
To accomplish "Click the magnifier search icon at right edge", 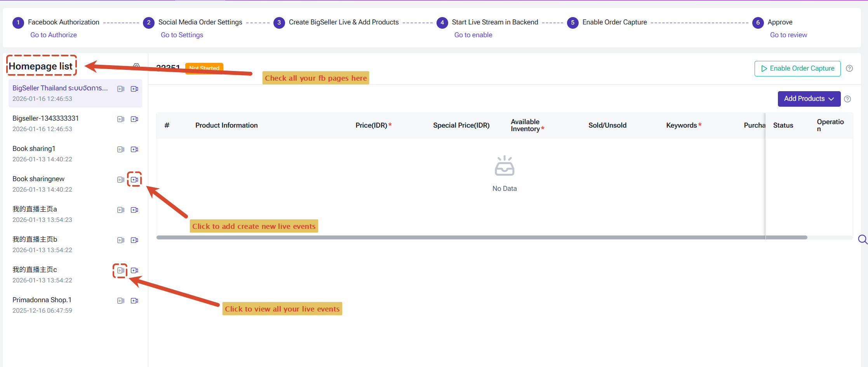I will coord(863,239).
